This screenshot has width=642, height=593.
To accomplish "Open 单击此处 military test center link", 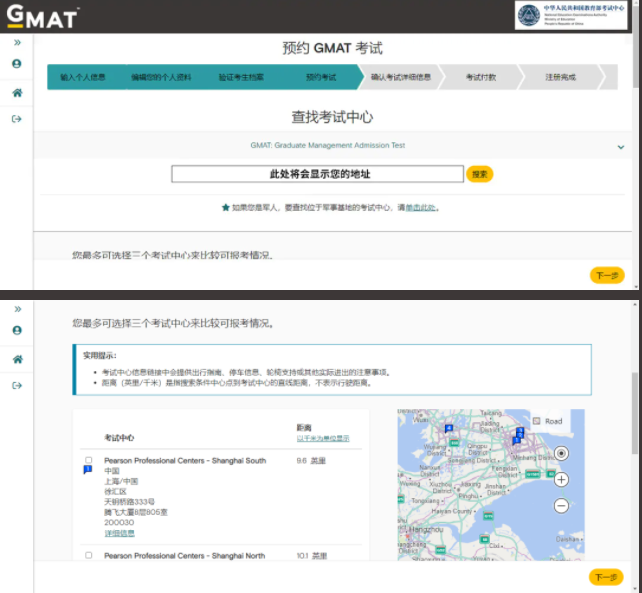I will (420, 208).
